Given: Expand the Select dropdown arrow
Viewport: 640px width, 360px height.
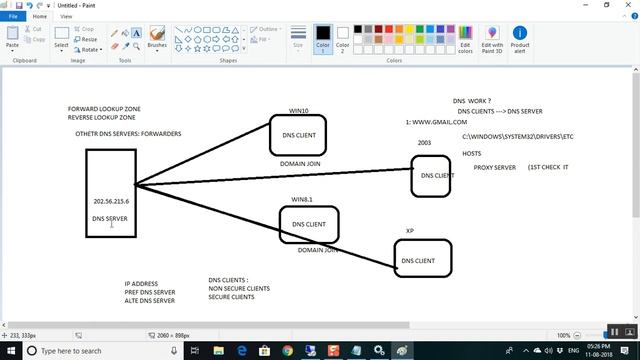Looking at the screenshot, I should pyautogui.click(x=61, y=51).
